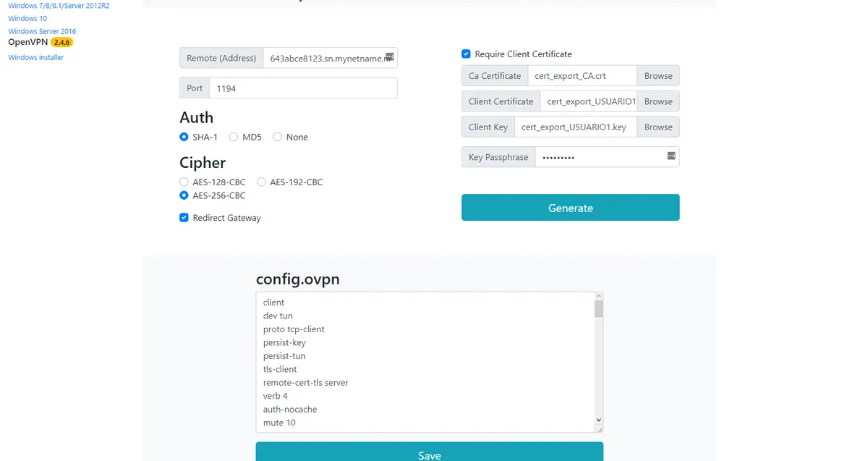This screenshot has width=868, height=461.
Task: Click the Ca Certificate file name field
Action: (x=582, y=76)
